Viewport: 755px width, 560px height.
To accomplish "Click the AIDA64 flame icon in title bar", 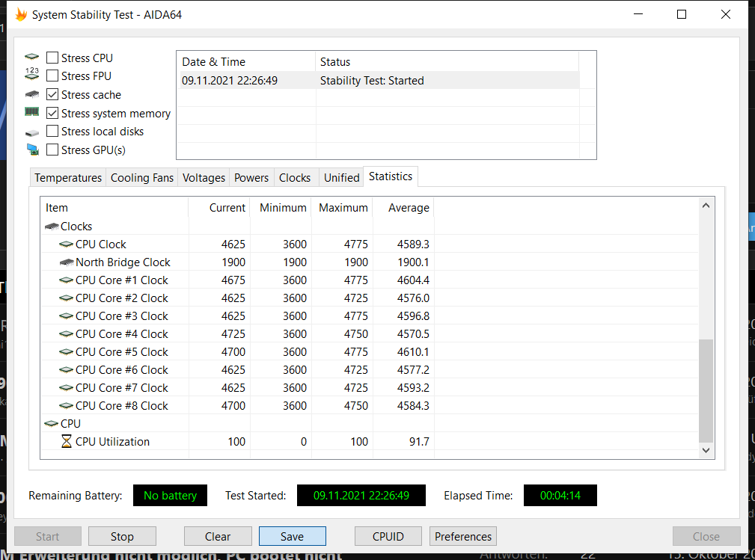I will point(21,14).
